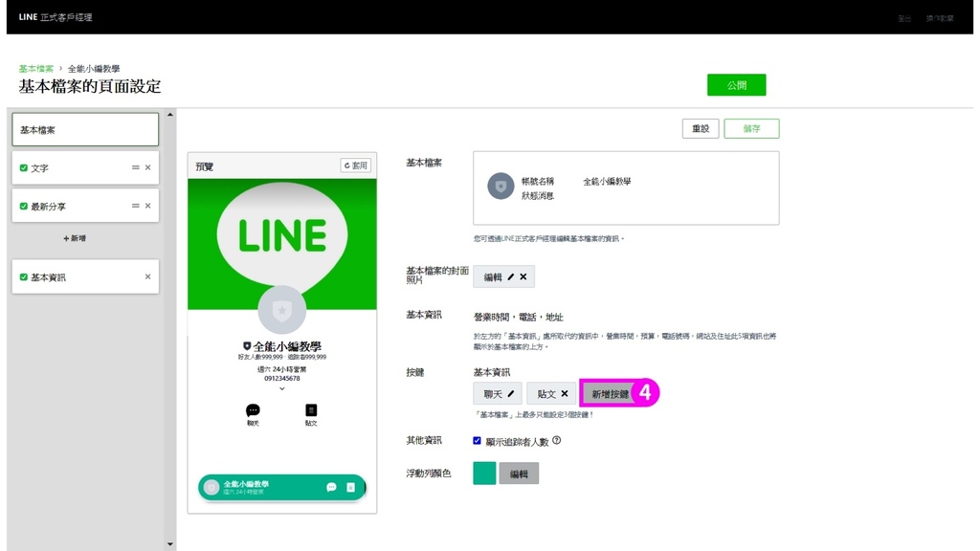
Task: Click the post icon in the floating bar
Action: point(350,487)
